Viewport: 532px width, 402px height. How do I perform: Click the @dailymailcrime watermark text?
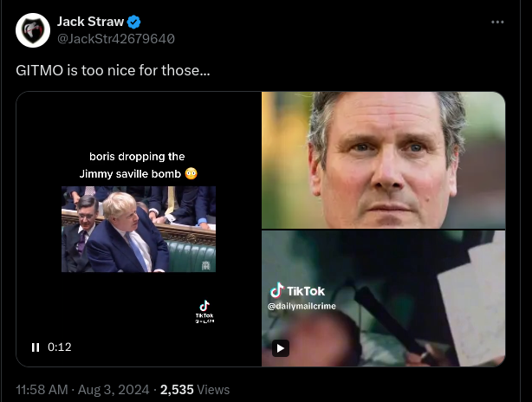[302, 307]
